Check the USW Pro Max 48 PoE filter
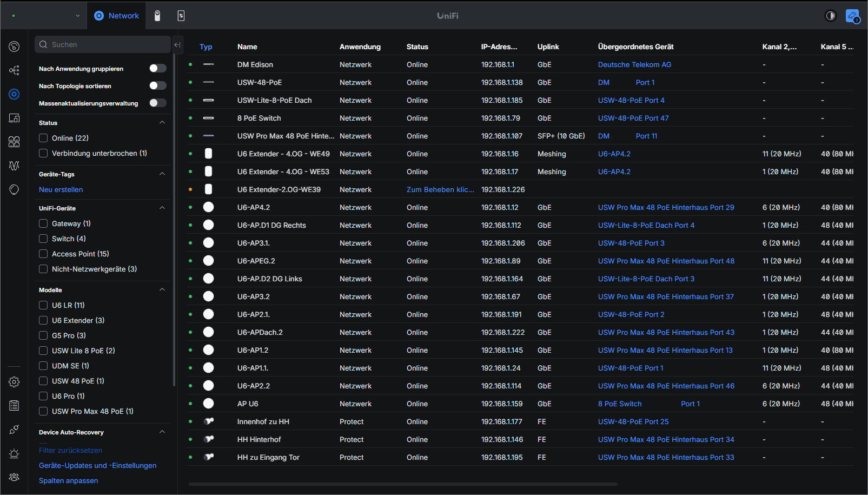This screenshot has height=495, width=868. (x=43, y=411)
